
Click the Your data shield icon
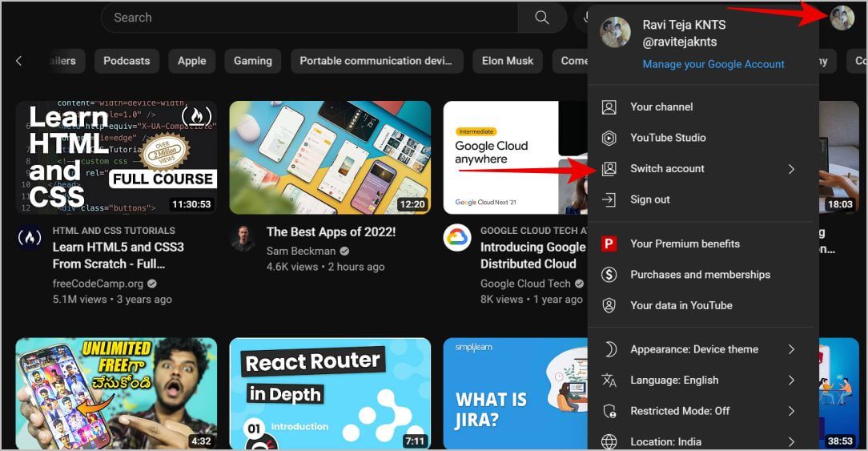coord(609,306)
